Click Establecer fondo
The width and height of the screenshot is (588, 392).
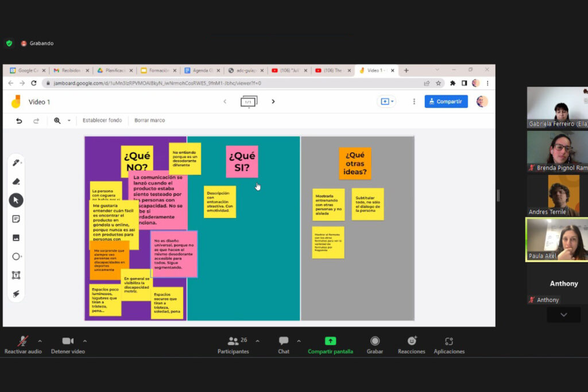click(x=102, y=121)
